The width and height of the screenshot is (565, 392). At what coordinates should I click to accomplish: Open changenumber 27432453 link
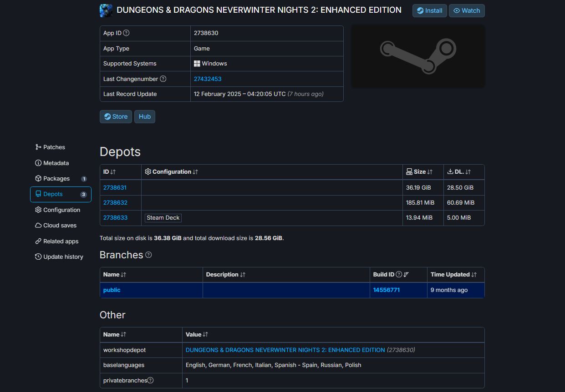pyautogui.click(x=208, y=79)
